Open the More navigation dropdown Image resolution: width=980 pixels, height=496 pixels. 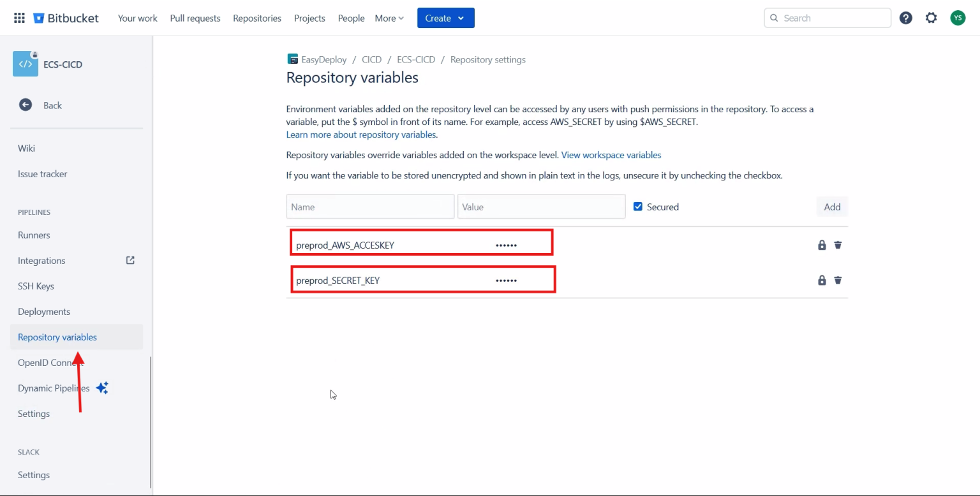[x=389, y=18]
